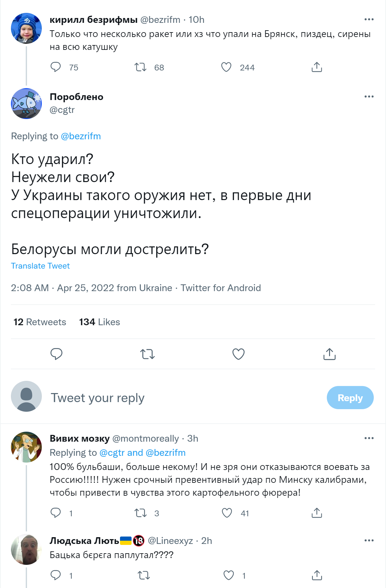386x588 pixels.
Task: Share Людська Лють's reply
Action: (x=317, y=575)
